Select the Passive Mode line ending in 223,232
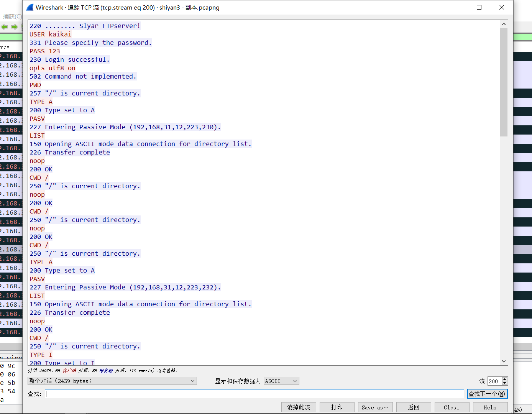The height and width of the screenshot is (414, 532). click(x=125, y=287)
